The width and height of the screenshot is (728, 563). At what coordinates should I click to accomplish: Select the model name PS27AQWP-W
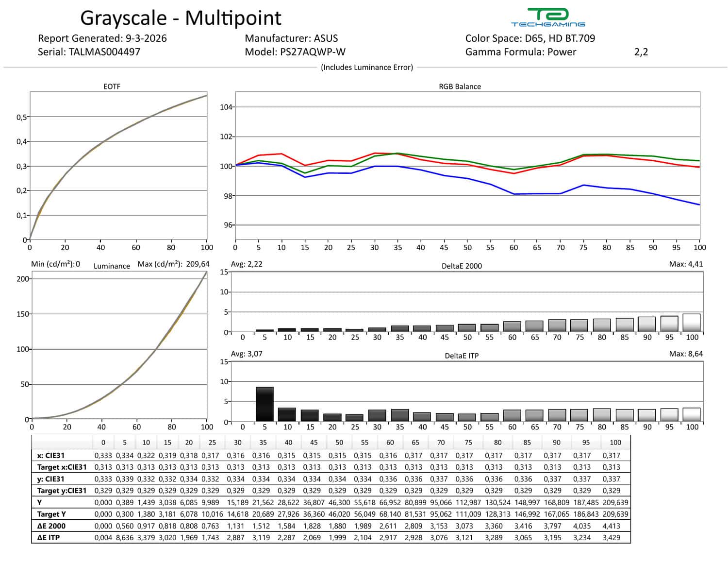(x=313, y=52)
